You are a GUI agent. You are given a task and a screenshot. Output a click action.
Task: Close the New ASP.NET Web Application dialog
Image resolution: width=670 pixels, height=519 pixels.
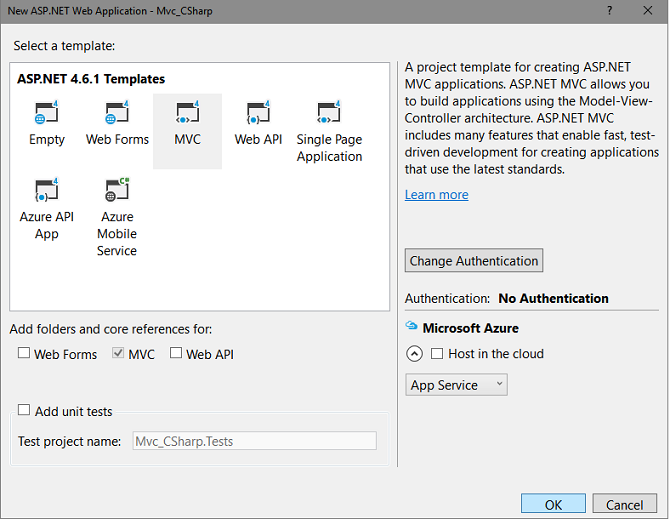click(x=648, y=11)
